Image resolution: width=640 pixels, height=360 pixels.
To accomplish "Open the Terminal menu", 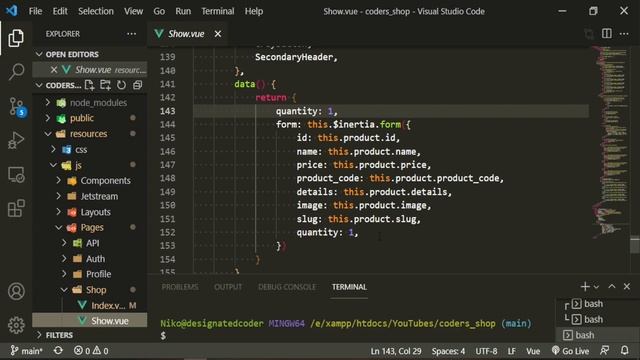I will click(218, 11).
